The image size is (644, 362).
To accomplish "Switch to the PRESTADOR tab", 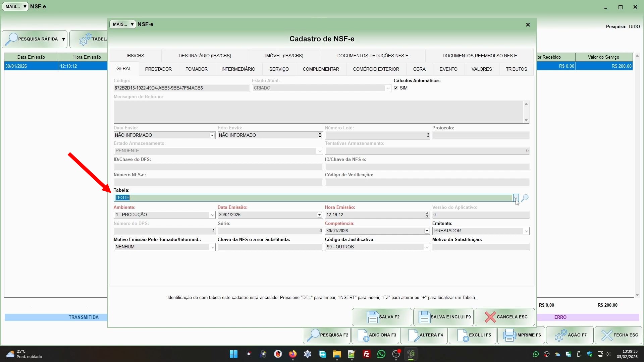I will pos(158,69).
